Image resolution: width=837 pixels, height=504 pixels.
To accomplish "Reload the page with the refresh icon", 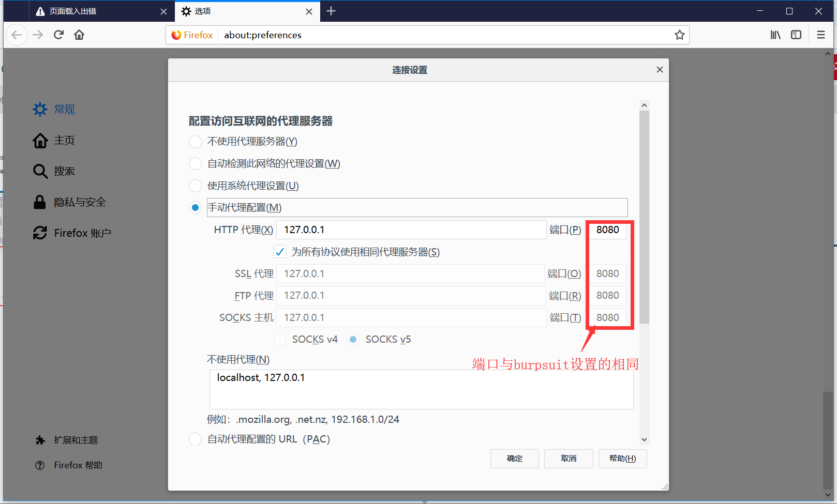I will pos(58,34).
